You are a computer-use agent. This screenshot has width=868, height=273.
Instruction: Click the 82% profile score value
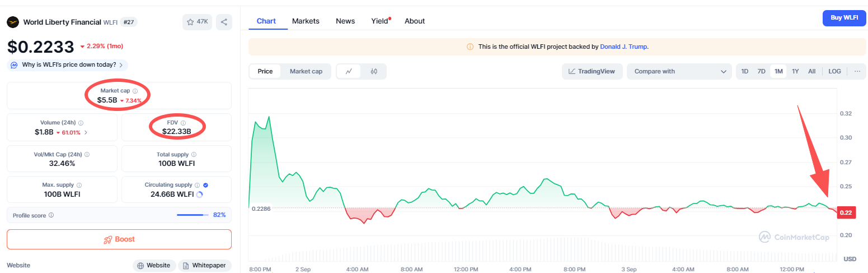point(219,215)
